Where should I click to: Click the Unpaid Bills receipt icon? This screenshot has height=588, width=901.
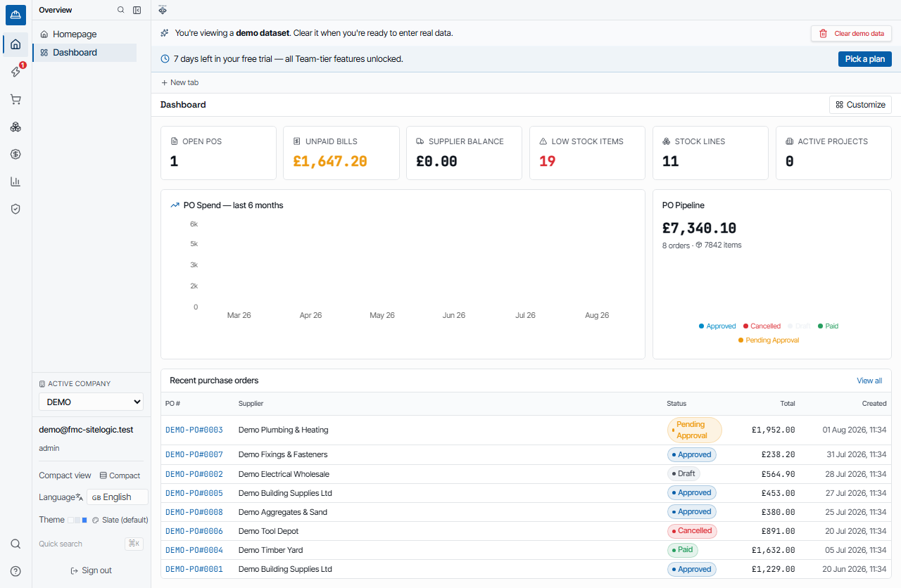click(x=297, y=141)
